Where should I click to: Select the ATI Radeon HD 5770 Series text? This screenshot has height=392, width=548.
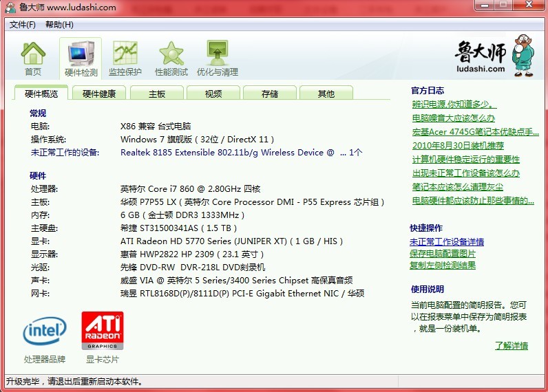click(231, 241)
